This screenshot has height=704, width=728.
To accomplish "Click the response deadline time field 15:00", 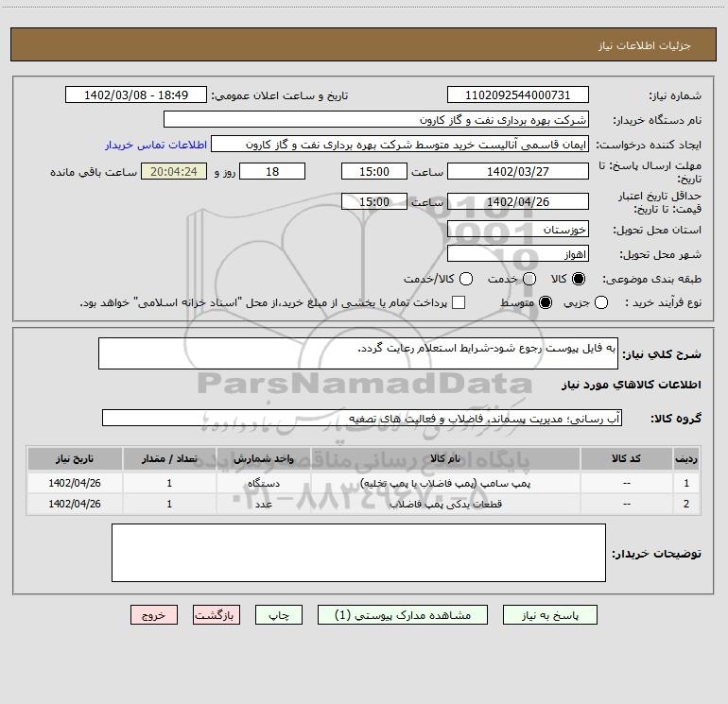I will (x=374, y=171).
